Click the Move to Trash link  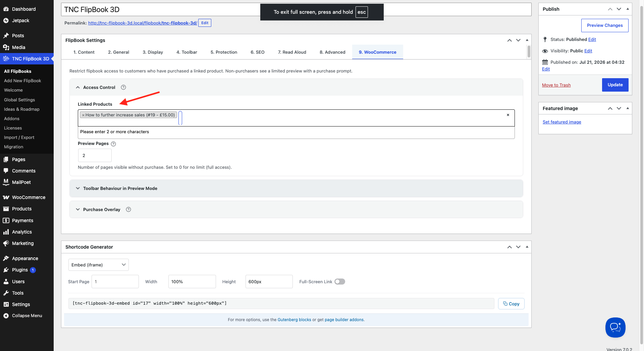point(556,85)
